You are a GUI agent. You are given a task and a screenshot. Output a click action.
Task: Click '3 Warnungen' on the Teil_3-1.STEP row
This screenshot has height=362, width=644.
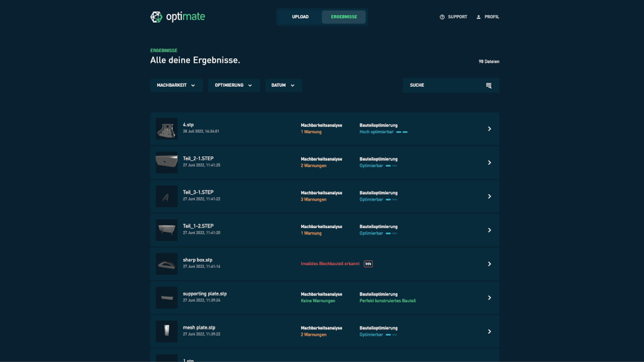point(313,199)
